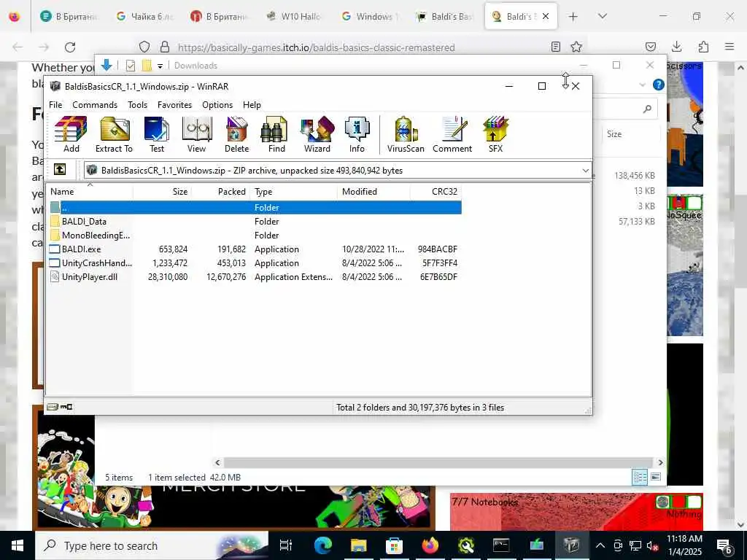Select the parent folder '..' row
The width and height of the screenshot is (747, 560).
[x=255, y=208]
